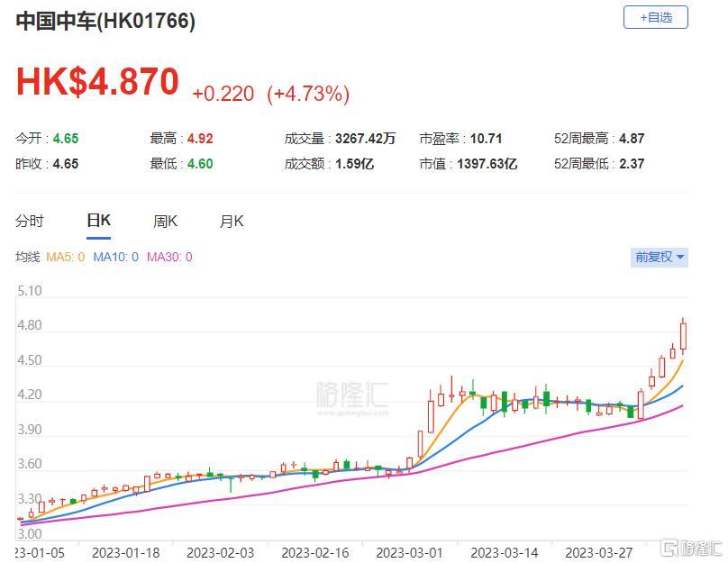Click 今开 value 4.65

(x=66, y=139)
